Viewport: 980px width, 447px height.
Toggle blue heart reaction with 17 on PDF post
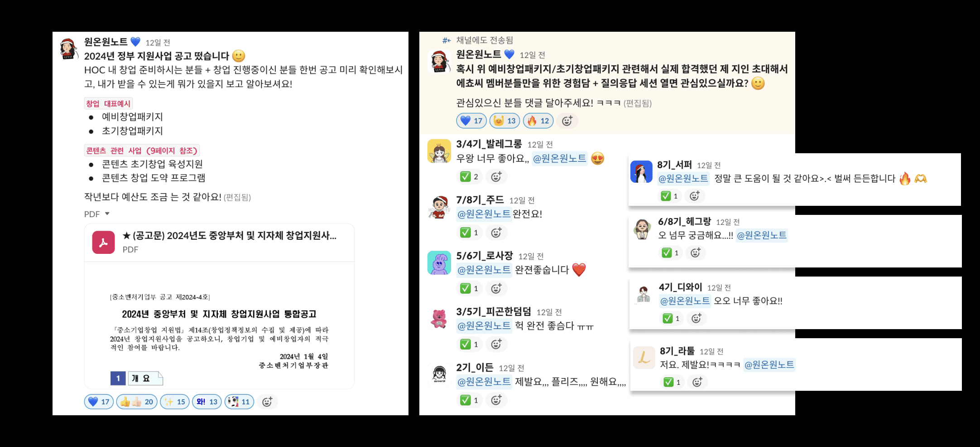tap(99, 402)
